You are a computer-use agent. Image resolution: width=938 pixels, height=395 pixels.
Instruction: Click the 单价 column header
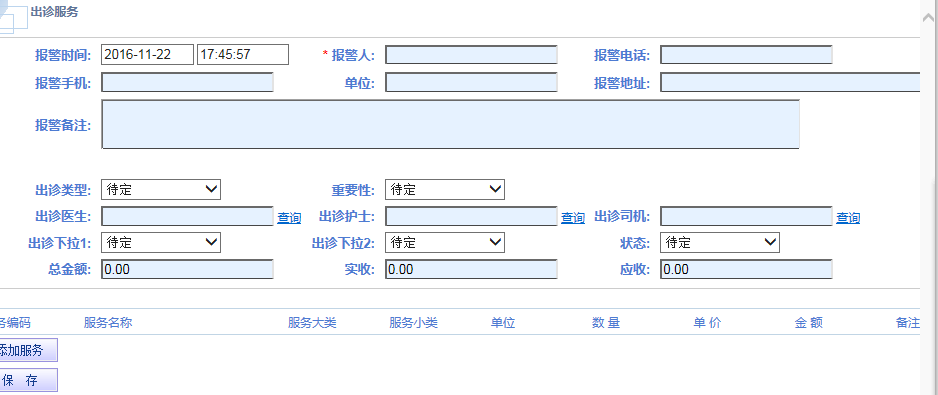(x=708, y=323)
